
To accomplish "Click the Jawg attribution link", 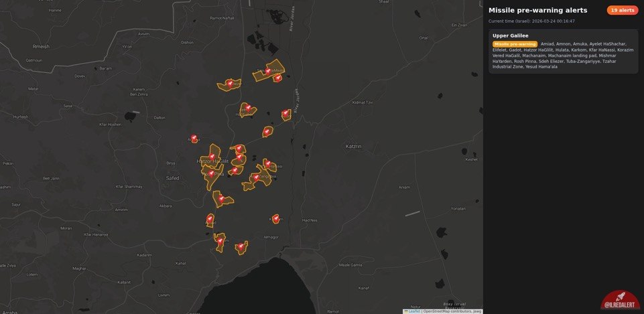I will pos(477,311).
